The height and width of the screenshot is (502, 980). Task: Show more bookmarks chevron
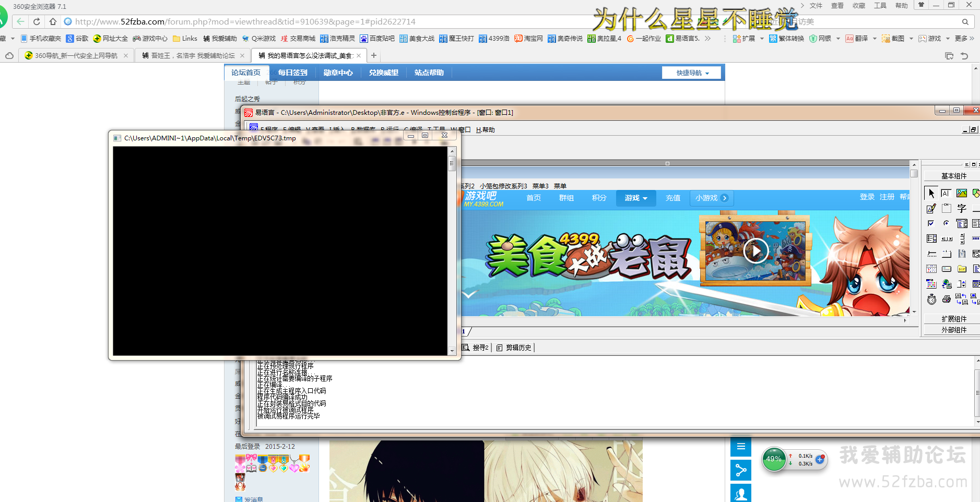(707, 38)
